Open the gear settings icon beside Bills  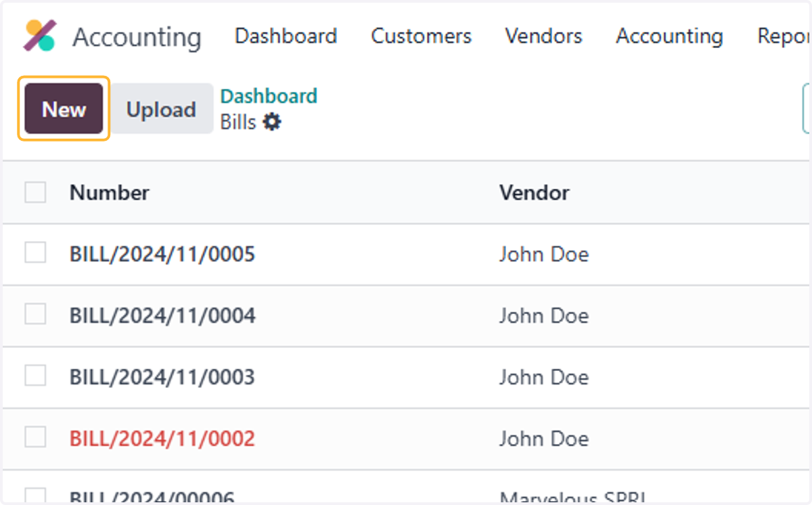(x=272, y=123)
